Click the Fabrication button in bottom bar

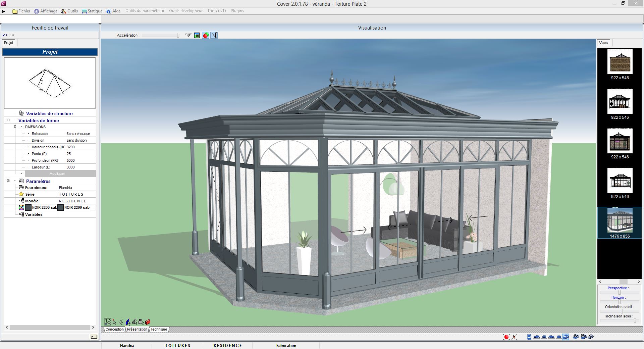pyautogui.click(x=286, y=345)
